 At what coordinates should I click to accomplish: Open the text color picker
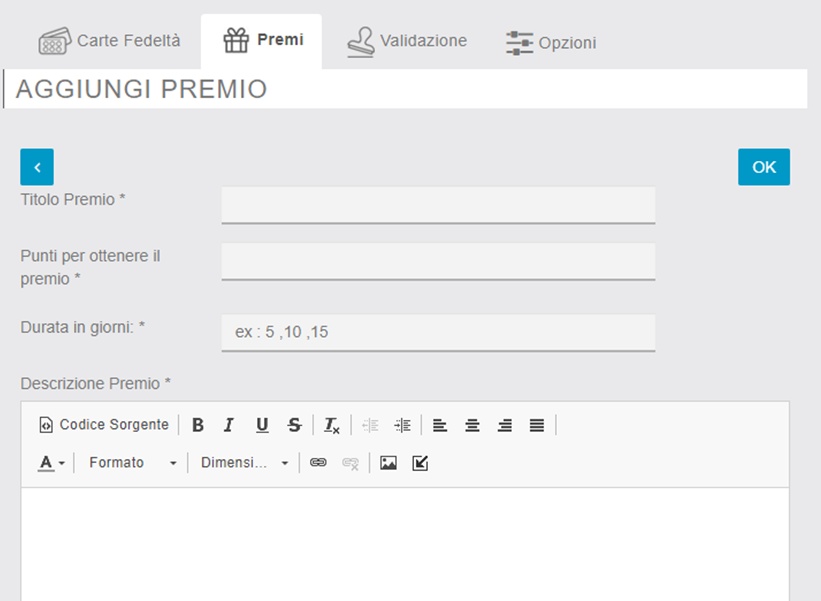tap(52, 463)
